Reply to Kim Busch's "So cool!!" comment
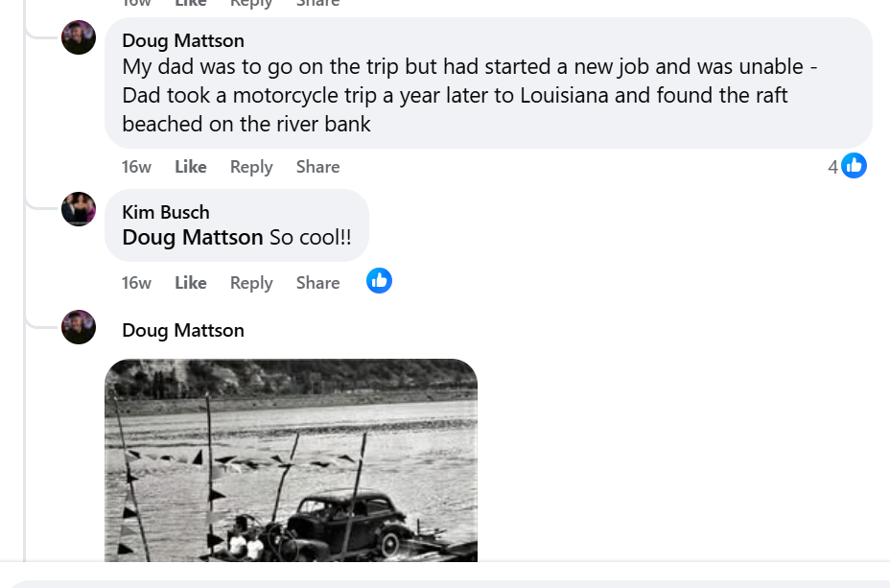Viewport: 890px width, 588px height. click(251, 283)
